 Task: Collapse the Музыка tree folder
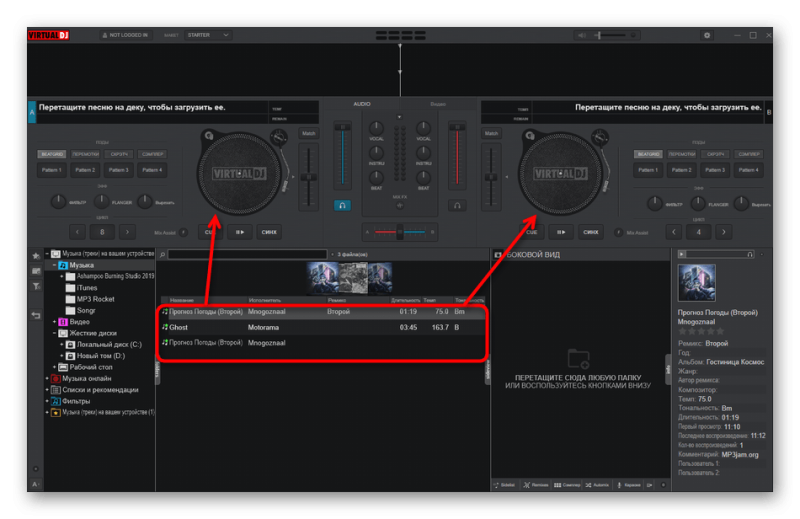pos(55,265)
